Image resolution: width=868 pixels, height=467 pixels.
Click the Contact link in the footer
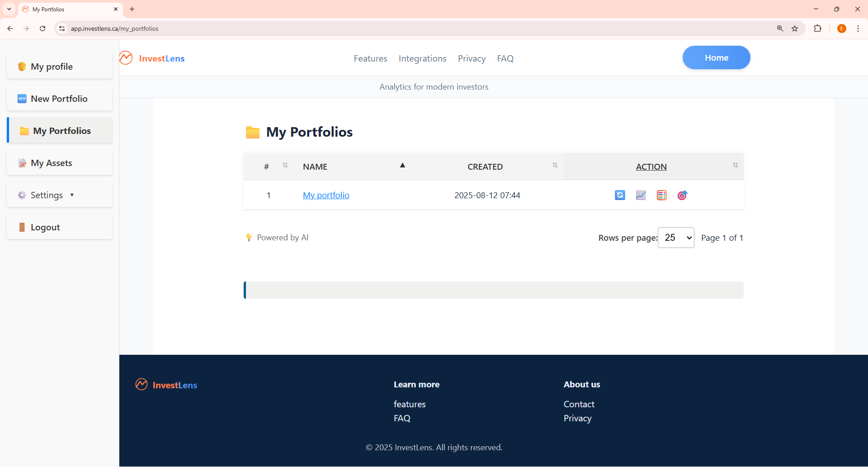(x=579, y=404)
